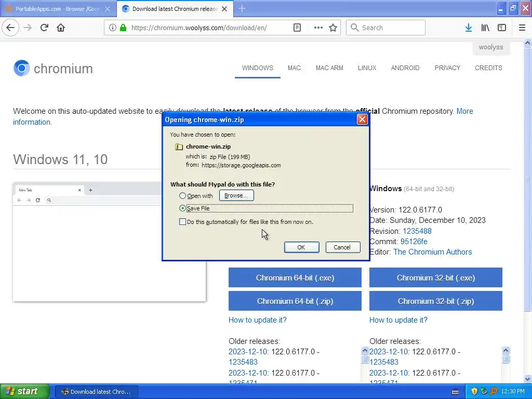
Task: Open commit 95126fe link
Action: [x=414, y=242]
